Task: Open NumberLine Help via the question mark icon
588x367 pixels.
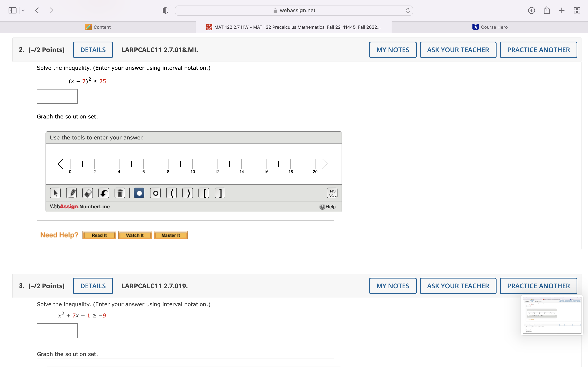Action: 322,207
